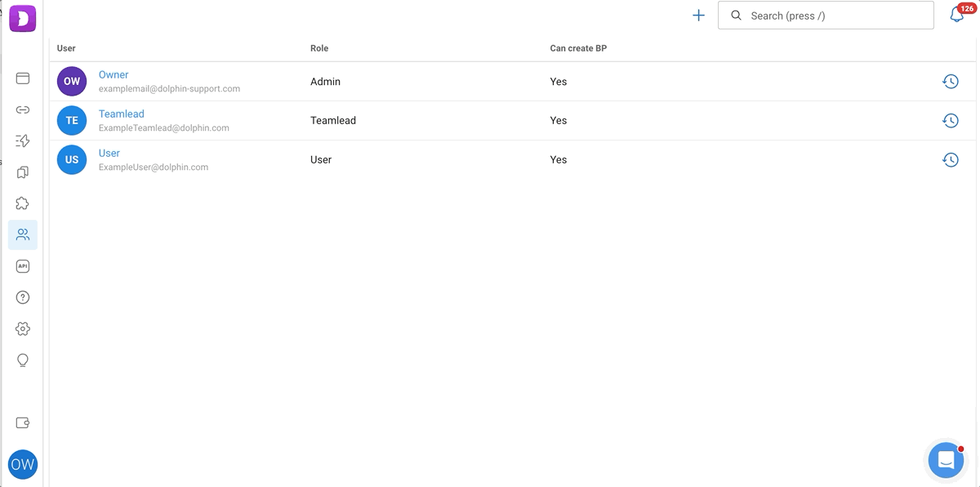980x487 pixels.
Task: Open the Teamlead user link
Action: point(122,114)
